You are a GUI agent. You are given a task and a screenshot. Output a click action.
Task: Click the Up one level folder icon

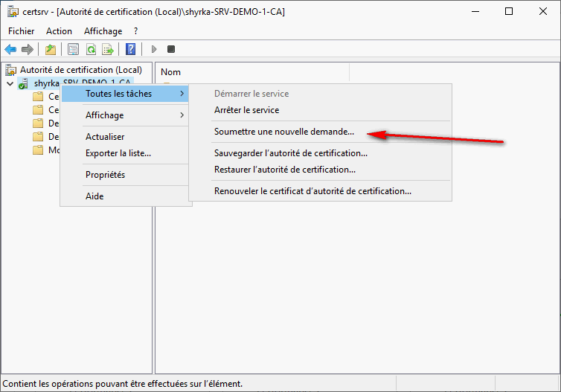click(x=50, y=49)
